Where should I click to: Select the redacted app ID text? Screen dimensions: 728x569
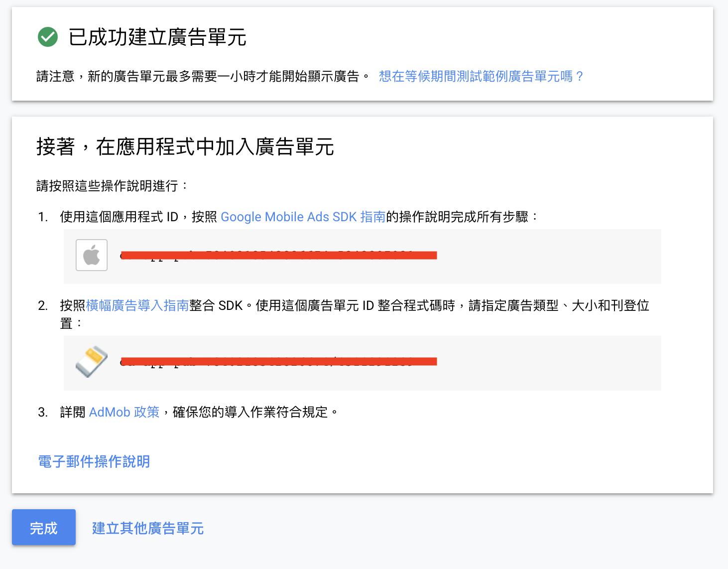[x=278, y=256]
